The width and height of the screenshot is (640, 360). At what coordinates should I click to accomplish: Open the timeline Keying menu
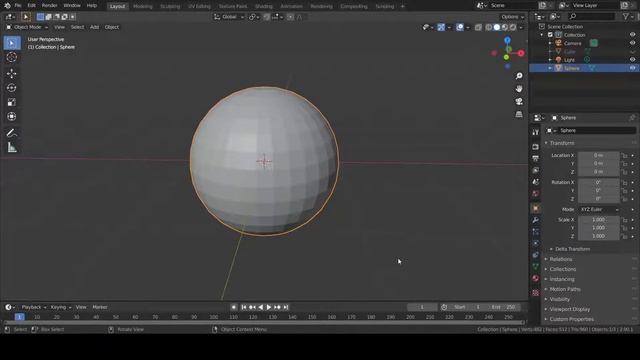[x=60, y=307]
